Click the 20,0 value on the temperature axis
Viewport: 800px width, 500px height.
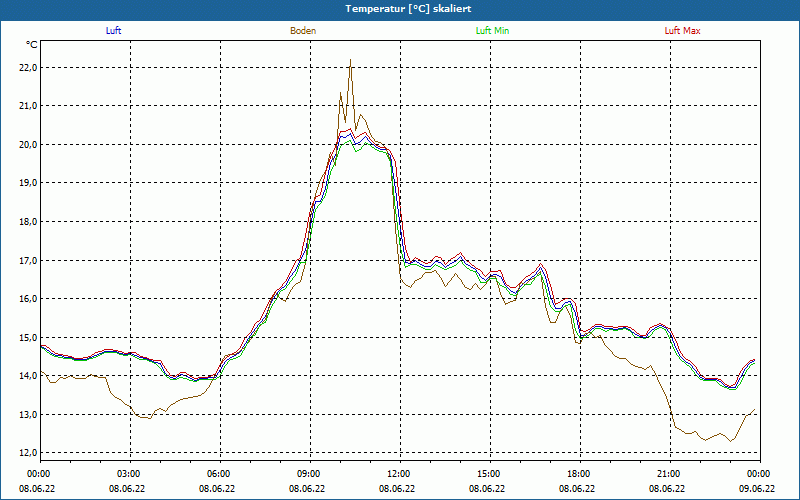coord(27,145)
